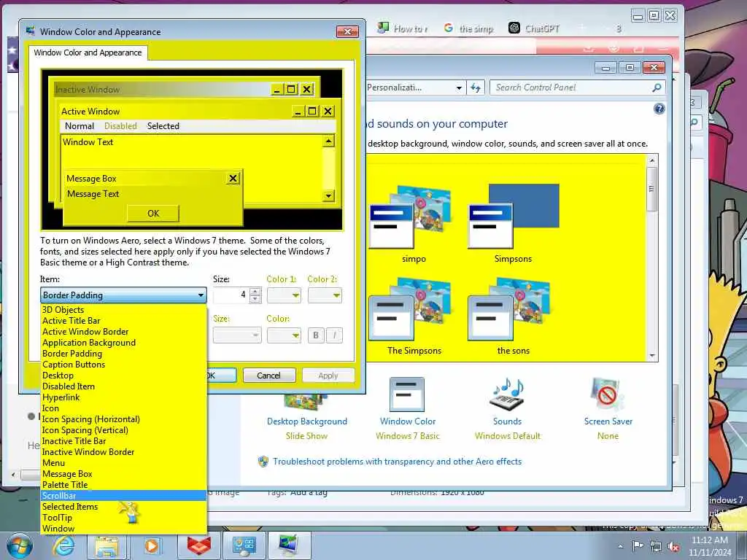Open the Color 2 dropdown
The image size is (747, 560).
point(325,295)
